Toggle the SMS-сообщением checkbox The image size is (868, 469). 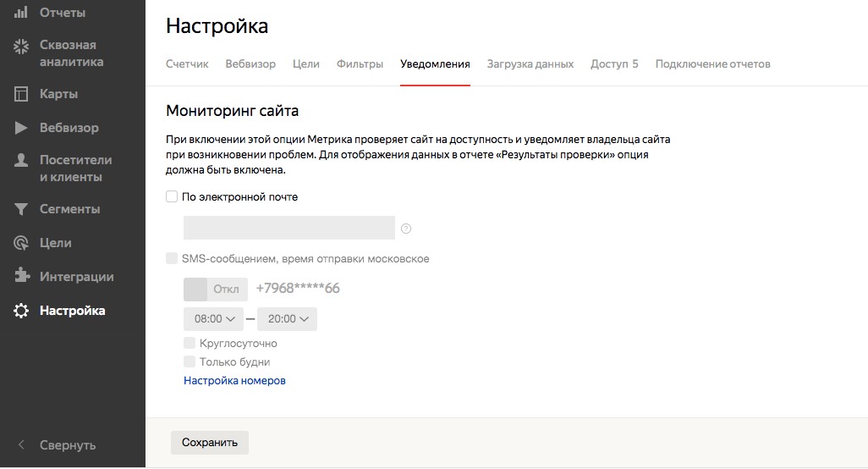click(x=172, y=258)
